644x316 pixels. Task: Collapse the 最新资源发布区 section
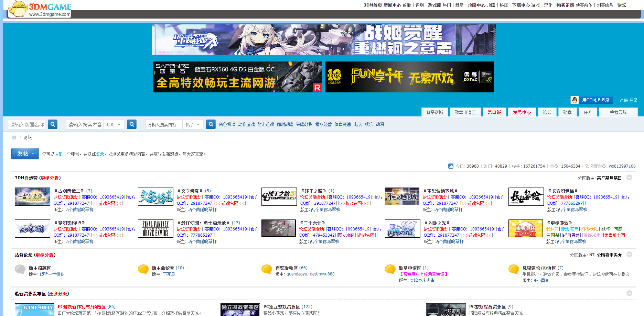[629, 293]
